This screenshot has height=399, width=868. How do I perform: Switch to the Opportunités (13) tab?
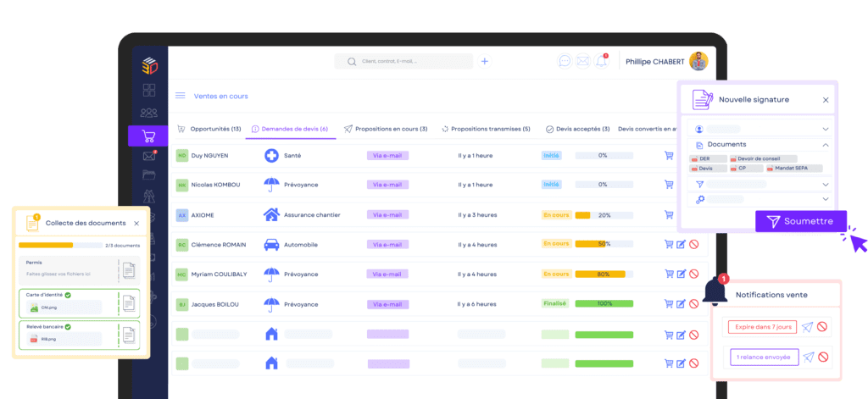[209, 129]
